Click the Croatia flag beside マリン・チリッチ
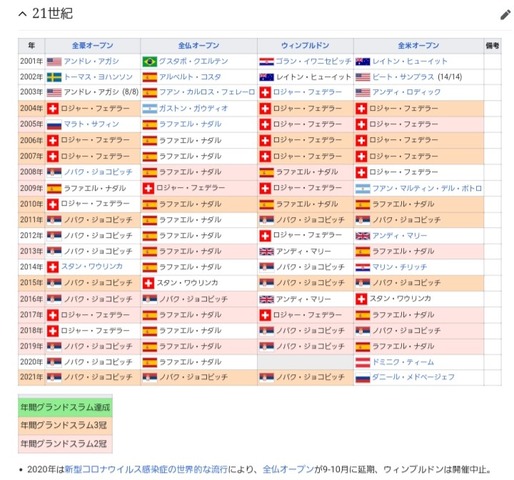 pos(363,267)
